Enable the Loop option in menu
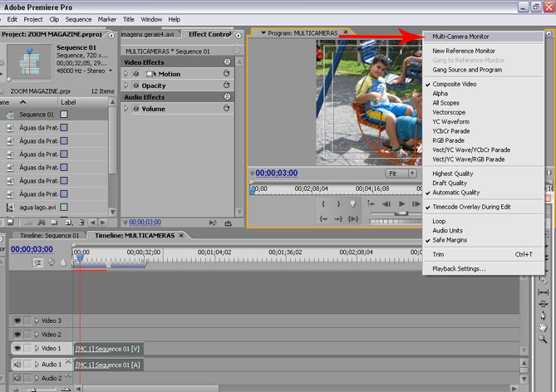The image size is (556, 392). (x=439, y=222)
